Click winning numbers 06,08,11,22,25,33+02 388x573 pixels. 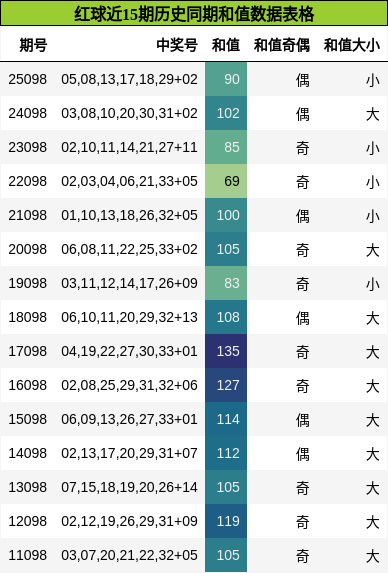(x=129, y=249)
